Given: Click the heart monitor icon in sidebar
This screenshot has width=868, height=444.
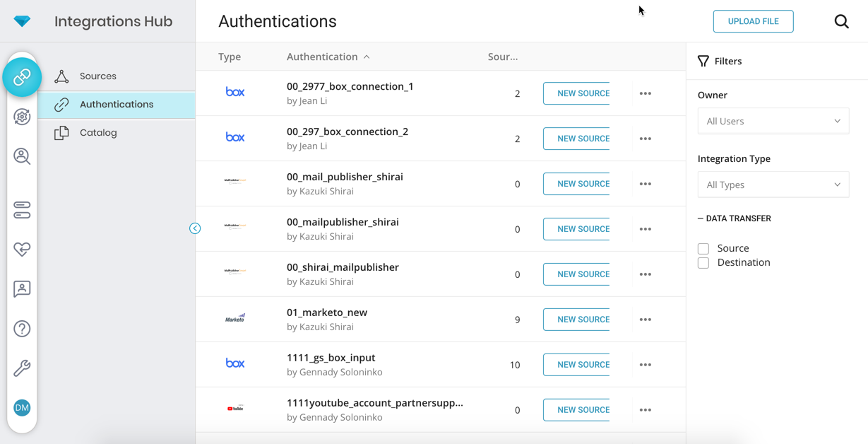Looking at the screenshot, I should pos(22,250).
